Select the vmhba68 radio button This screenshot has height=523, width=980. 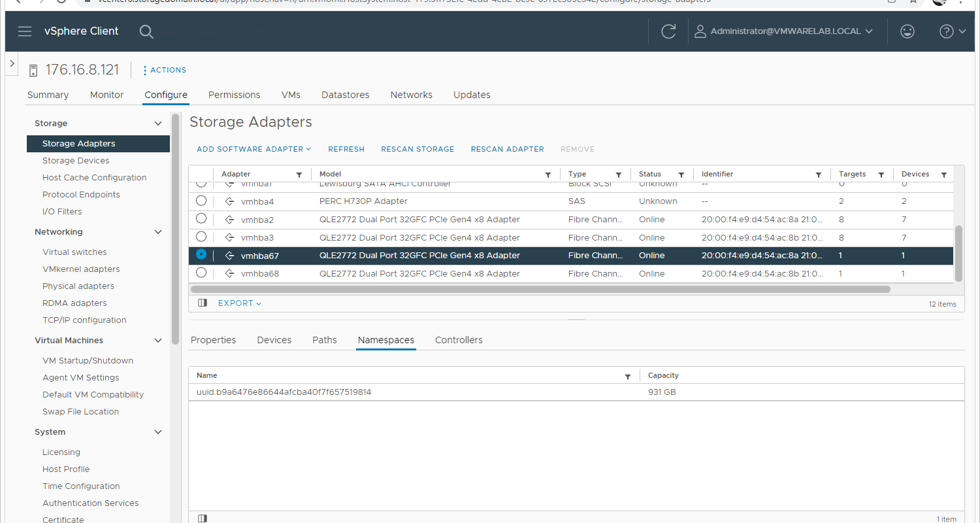coord(201,273)
